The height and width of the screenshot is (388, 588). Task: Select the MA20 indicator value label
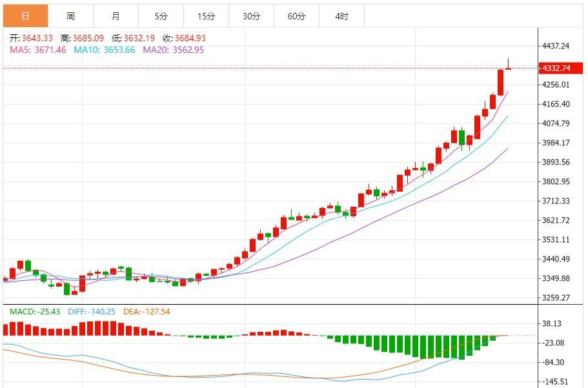pos(173,50)
